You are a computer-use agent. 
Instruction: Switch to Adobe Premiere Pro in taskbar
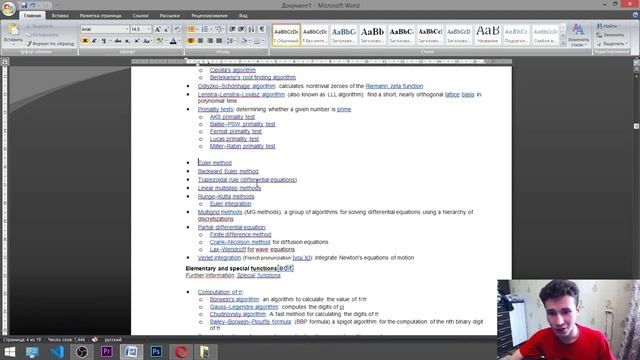coord(107,352)
